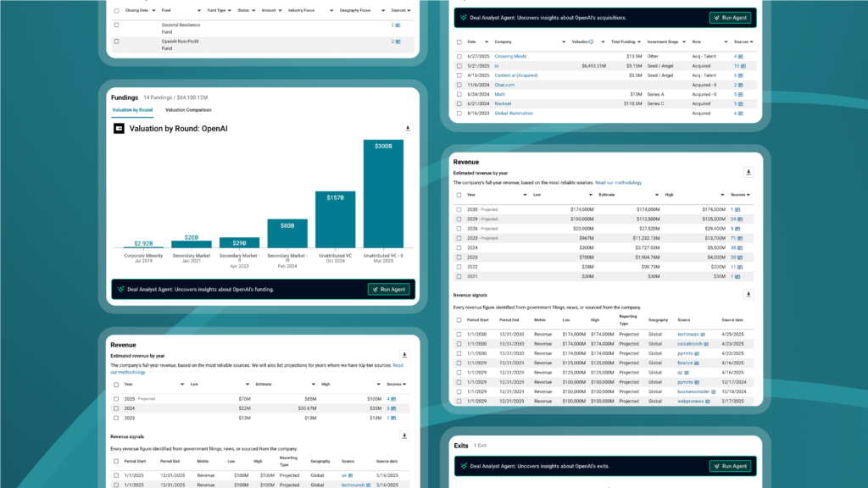Screen dimensions: 868x488
Task: Click the Valuation column info icon
Action: click(x=592, y=42)
